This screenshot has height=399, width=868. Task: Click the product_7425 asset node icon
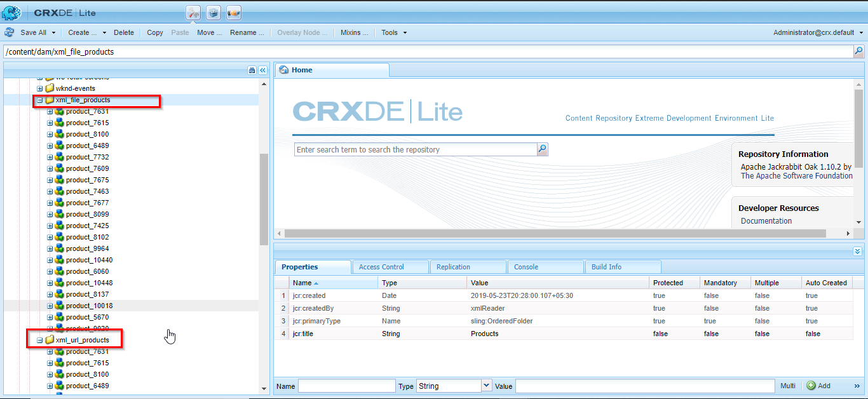tap(60, 226)
